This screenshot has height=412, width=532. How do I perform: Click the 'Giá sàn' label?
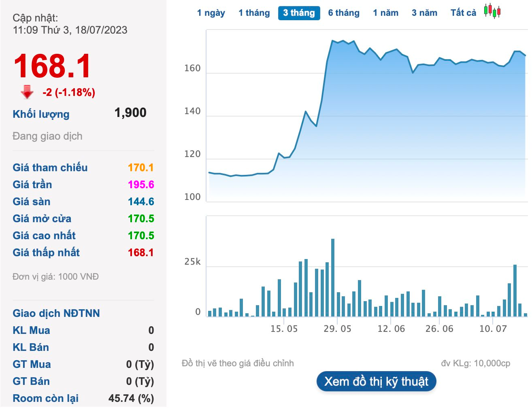coord(32,202)
